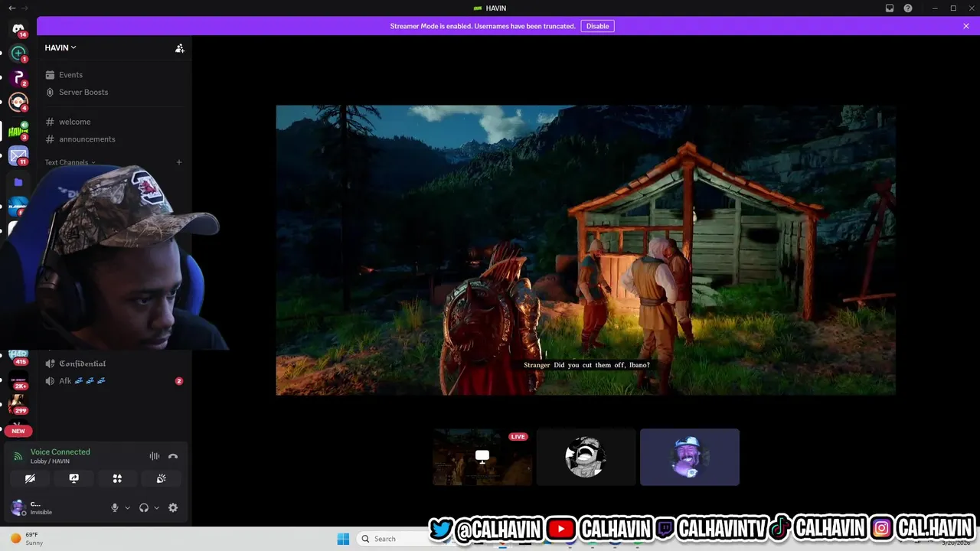
Task: Go back with the title bar arrow
Action: point(11,8)
